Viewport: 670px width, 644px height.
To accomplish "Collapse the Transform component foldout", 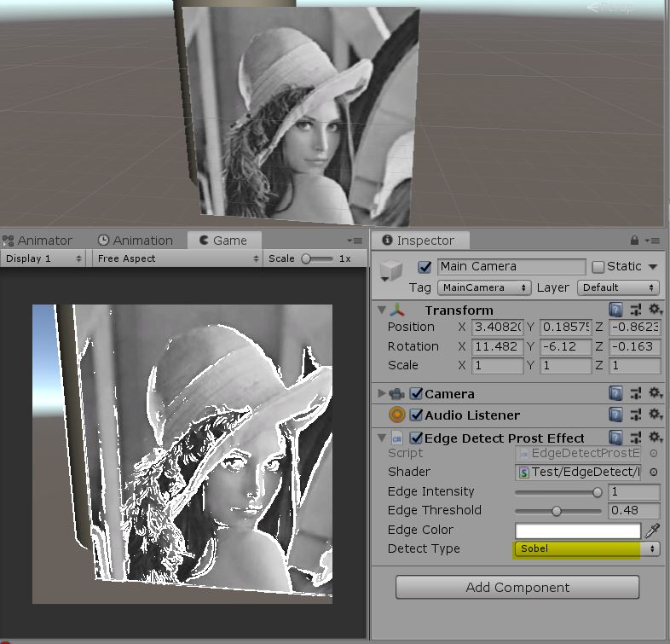I will click(x=382, y=309).
